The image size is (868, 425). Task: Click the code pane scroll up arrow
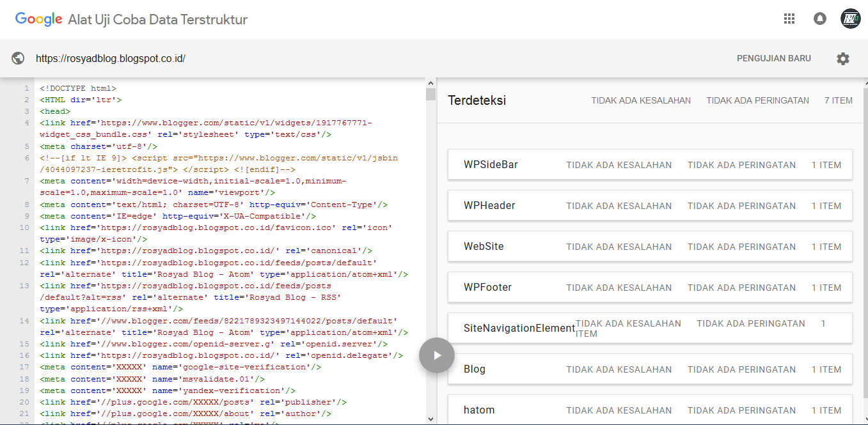pos(430,82)
